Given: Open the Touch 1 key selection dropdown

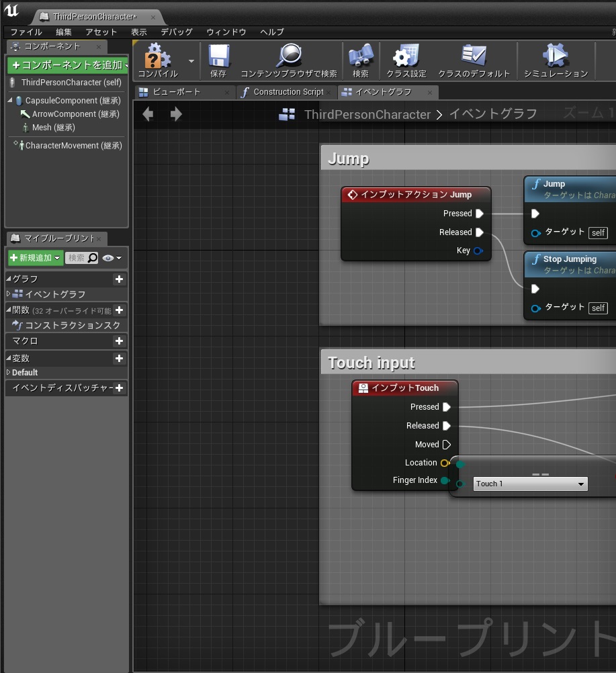Looking at the screenshot, I should (x=530, y=484).
